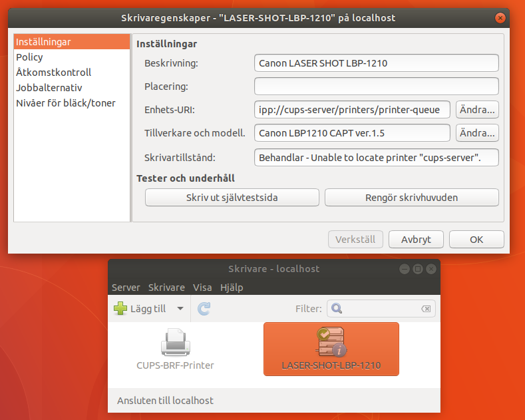
Task: Click the Skrivaregenskaper dialog title bar
Action: (258, 18)
